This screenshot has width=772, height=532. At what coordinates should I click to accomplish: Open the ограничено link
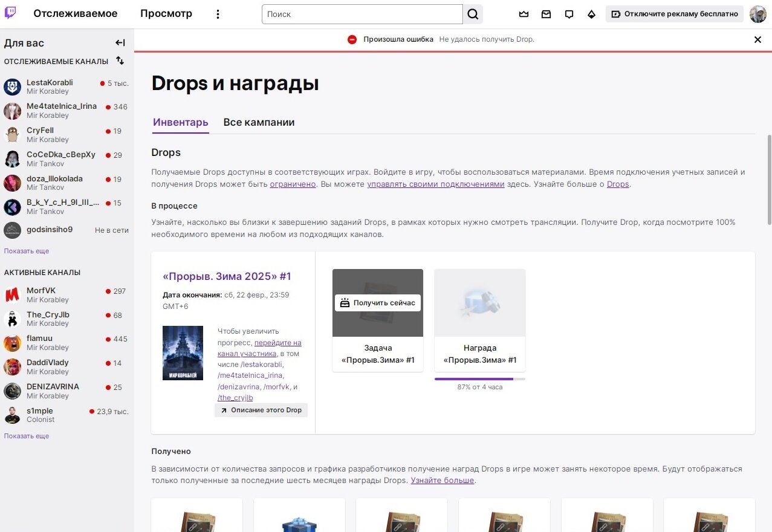[293, 184]
